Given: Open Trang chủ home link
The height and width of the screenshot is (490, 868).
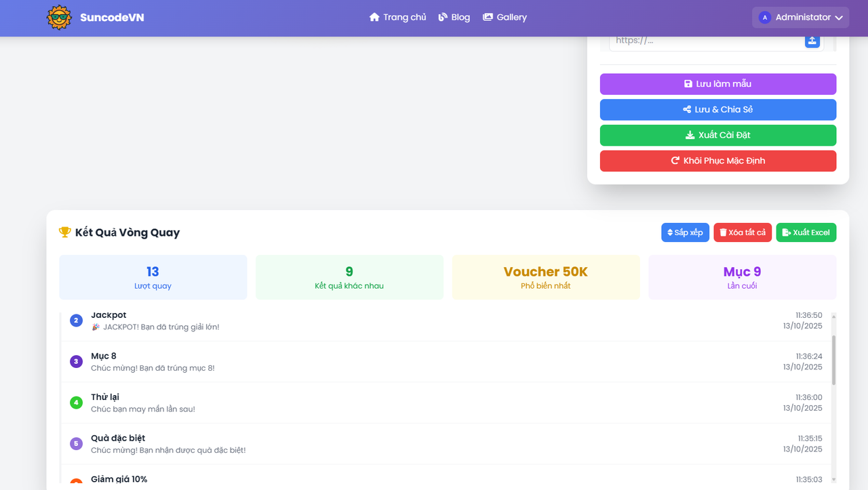Looking at the screenshot, I should (x=397, y=17).
